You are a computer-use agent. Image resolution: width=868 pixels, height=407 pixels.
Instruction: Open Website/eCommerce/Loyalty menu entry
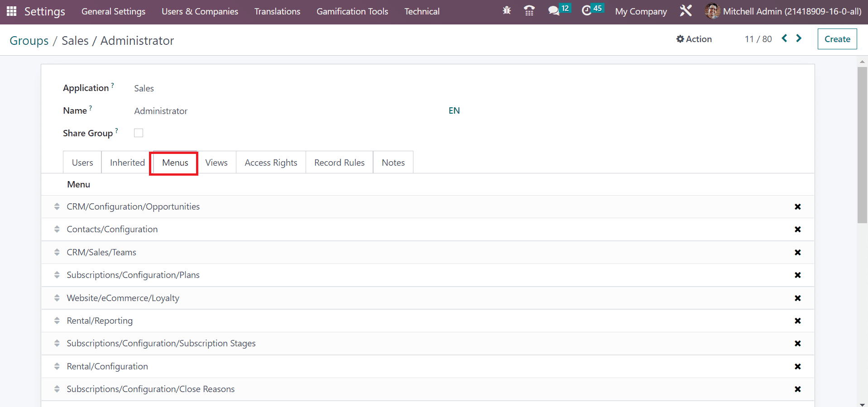[123, 298]
